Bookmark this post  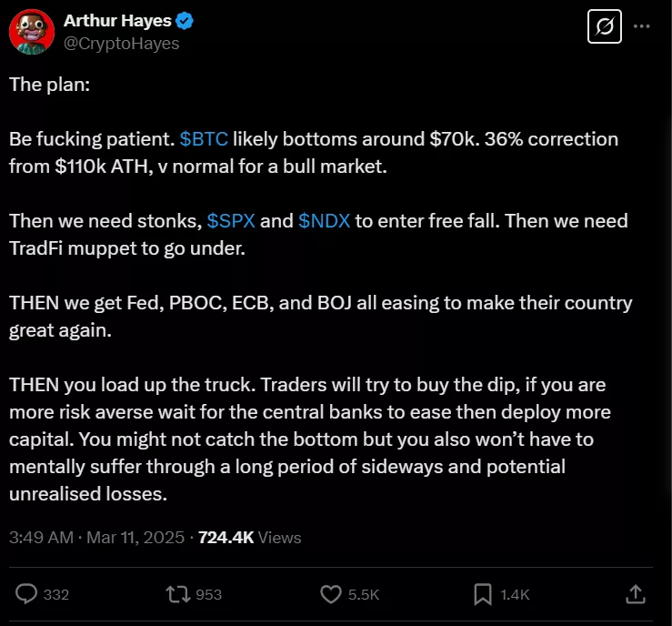click(483, 593)
